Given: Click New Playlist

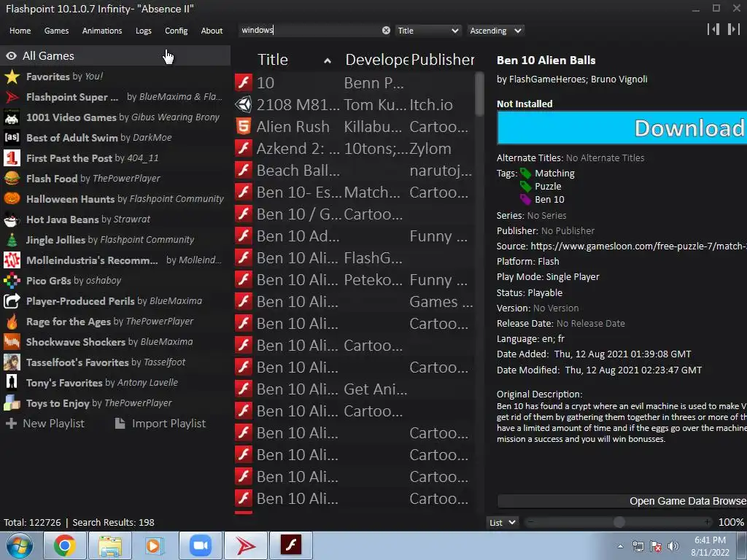Looking at the screenshot, I should point(44,424).
